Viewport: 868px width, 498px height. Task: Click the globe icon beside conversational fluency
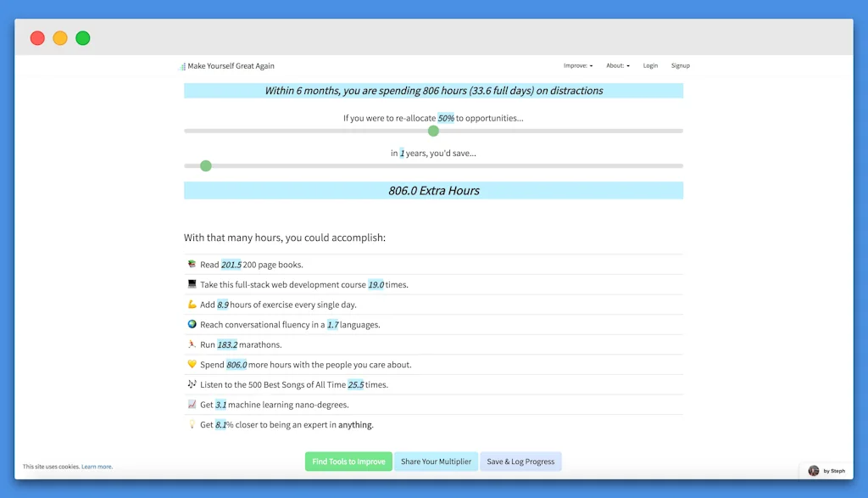192,324
